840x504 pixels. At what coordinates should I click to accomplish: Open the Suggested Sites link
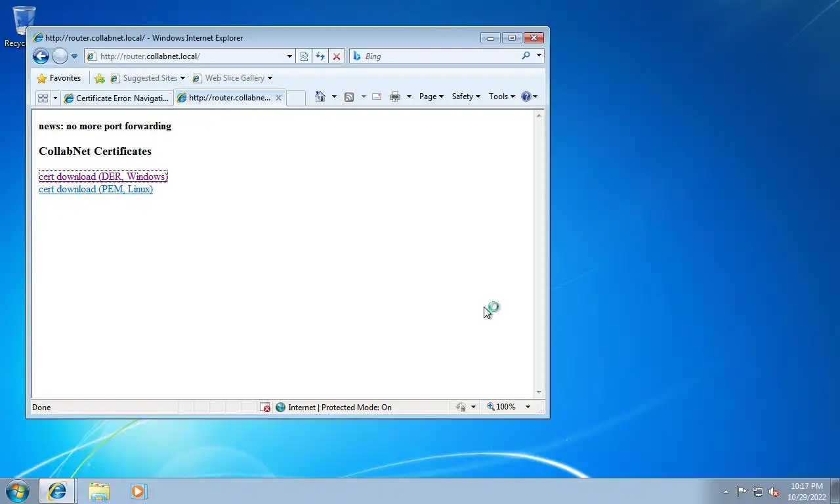pos(148,78)
